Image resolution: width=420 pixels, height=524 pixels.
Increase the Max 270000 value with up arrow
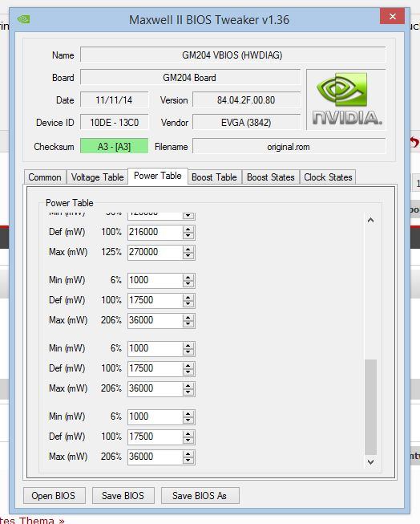188,249
